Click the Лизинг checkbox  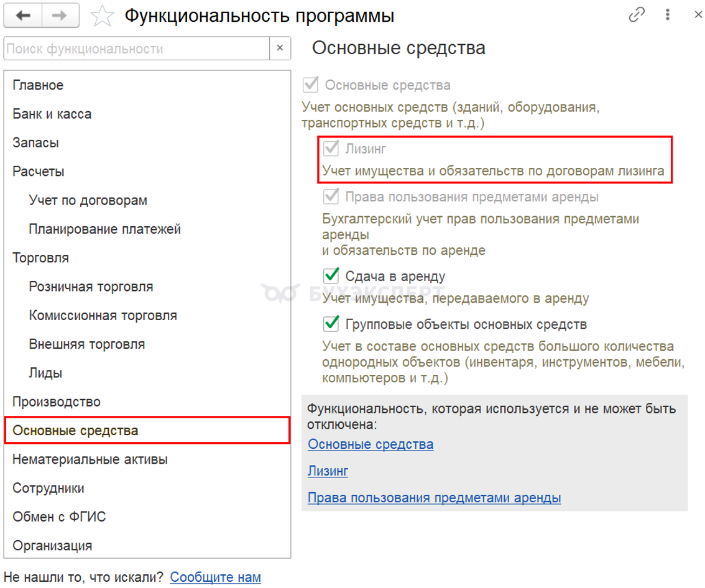(x=331, y=148)
